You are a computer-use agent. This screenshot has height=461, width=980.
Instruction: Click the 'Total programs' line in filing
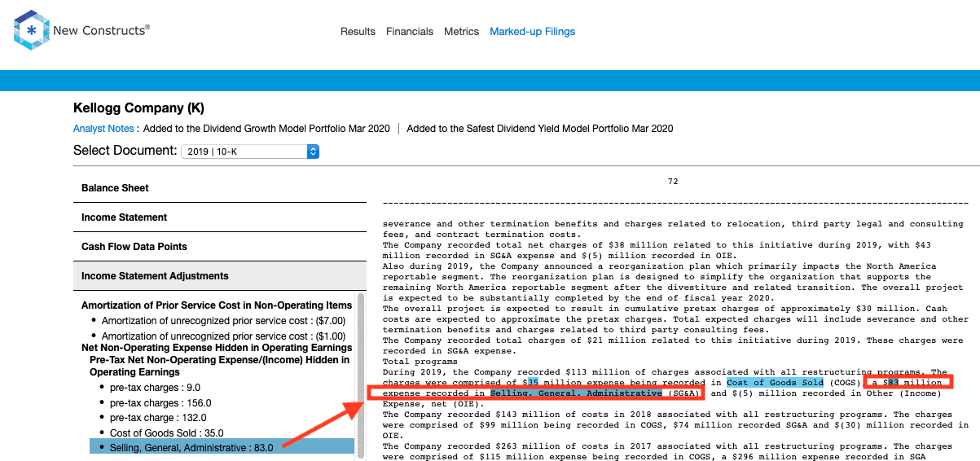coord(420,362)
